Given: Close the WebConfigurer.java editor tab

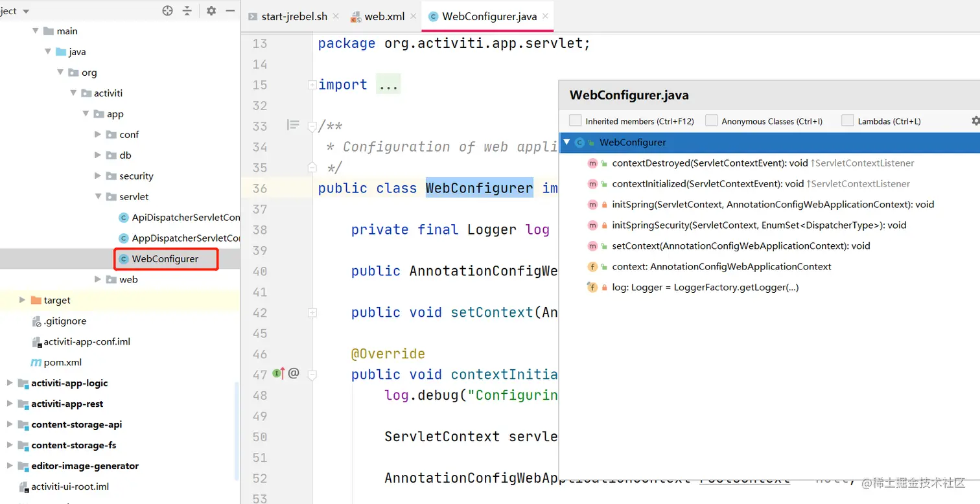Looking at the screenshot, I should (x=546, y=16).
